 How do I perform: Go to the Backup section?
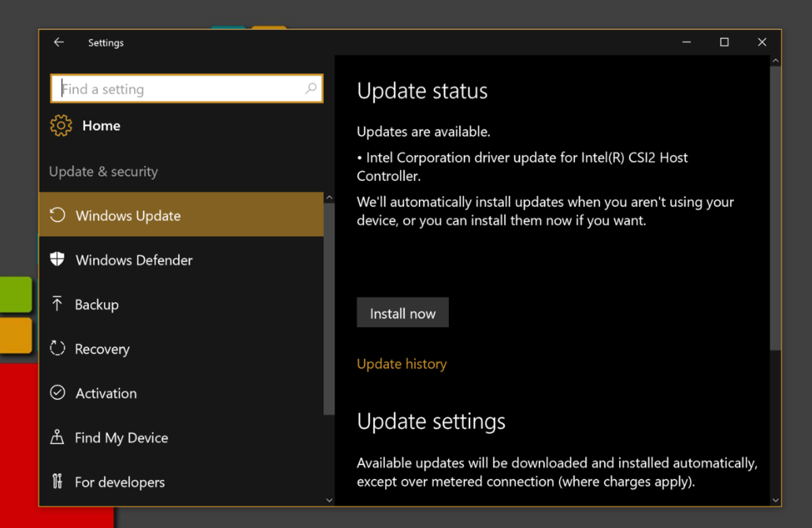click(181, 304)
